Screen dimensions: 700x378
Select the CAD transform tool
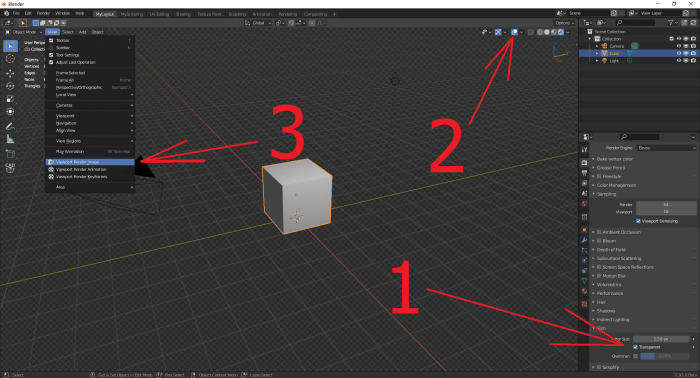tap(10, 168)
